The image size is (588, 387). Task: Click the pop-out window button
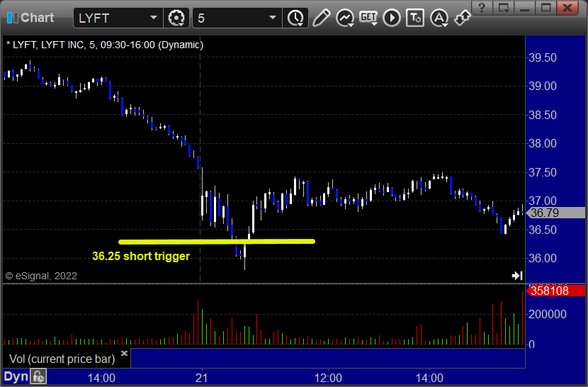503,8
